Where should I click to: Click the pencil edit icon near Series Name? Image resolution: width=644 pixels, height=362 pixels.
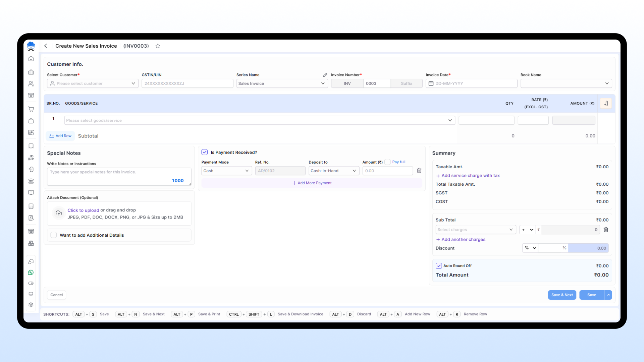tap(325, 75)
